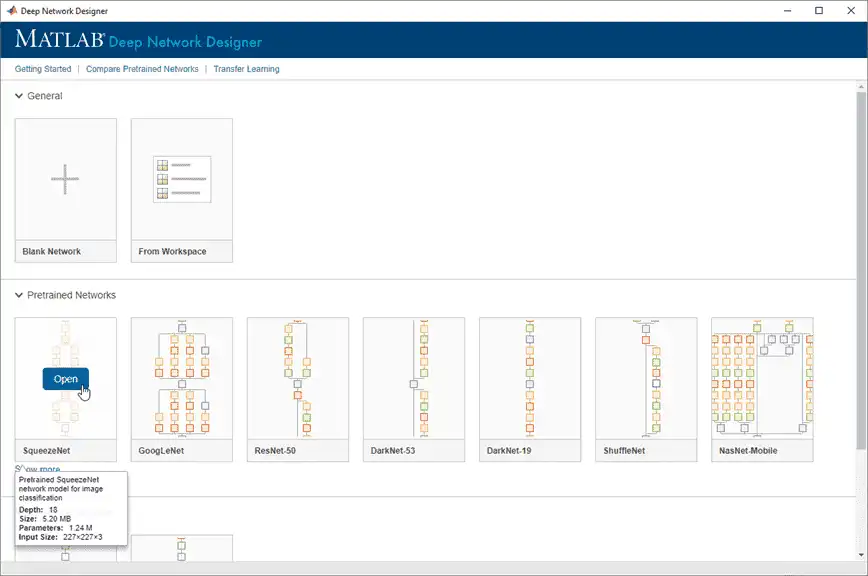Collapse the Pretrained Networks section
Screen dimensions: 868x576
tap(19, 295)
